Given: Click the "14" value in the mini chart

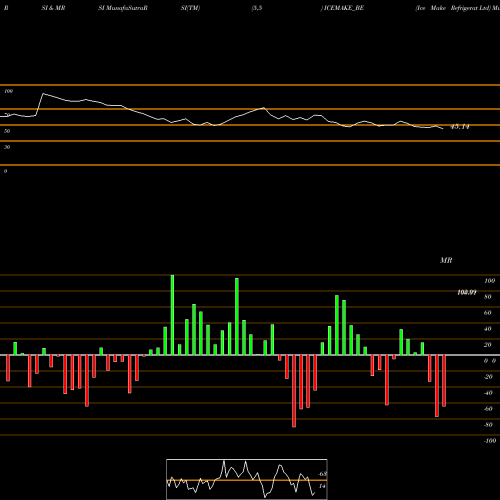Looking at the screenshot, I should pyautogui.click(x=322, y=486).
